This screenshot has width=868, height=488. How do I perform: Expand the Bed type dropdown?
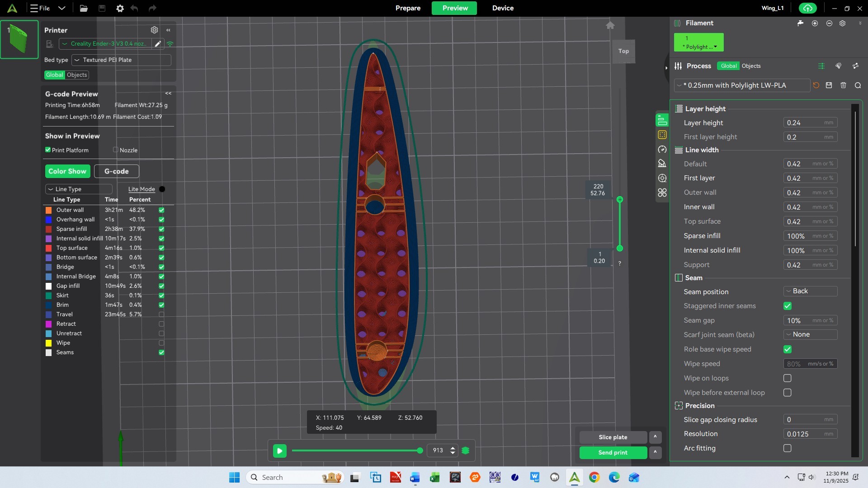click(121, 60)
